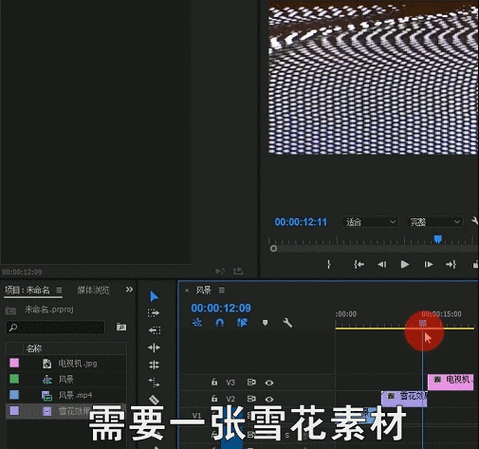Toggle V3 track lock
The width and height of the screenshot is (479, 449).
214,382
